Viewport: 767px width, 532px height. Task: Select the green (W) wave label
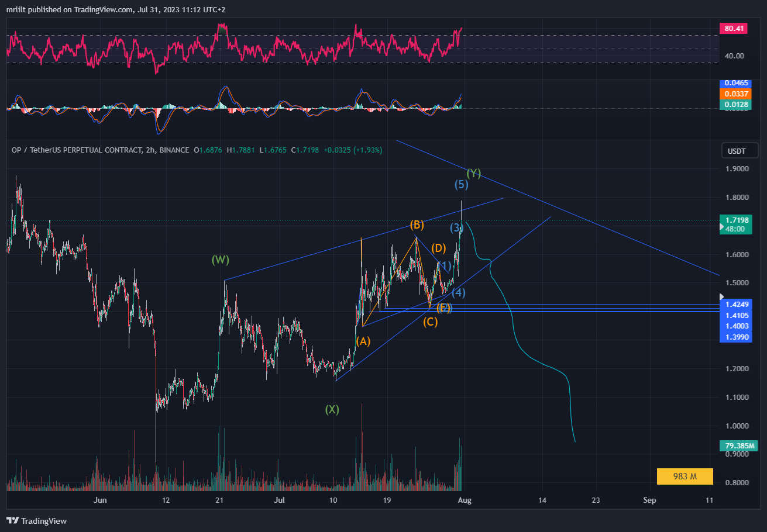pos(221,259)
